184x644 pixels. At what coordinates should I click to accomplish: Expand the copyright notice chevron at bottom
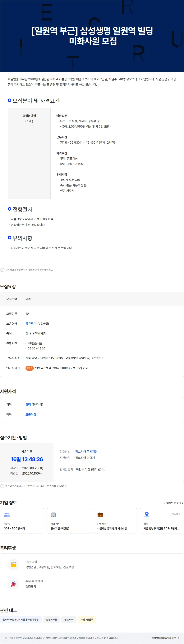(120, 638)
